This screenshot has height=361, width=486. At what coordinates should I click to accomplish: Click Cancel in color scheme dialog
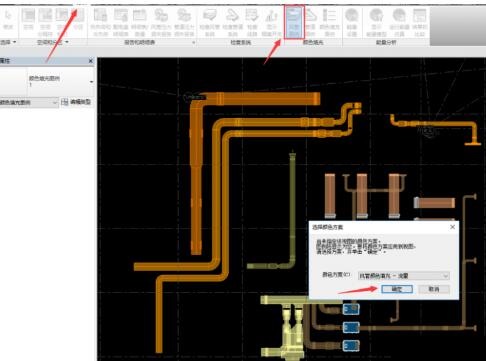click(x=434, y=289)
